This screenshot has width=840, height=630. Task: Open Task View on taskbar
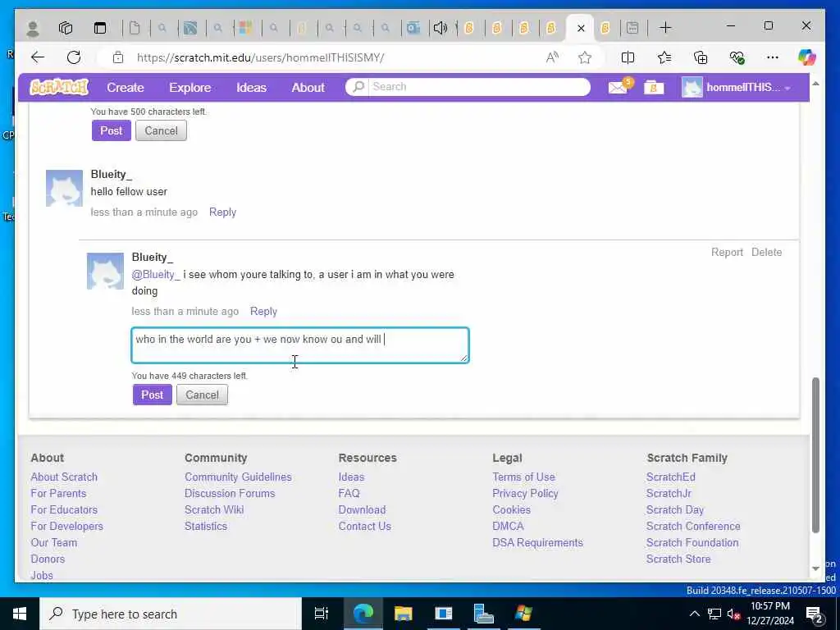click(x=321, y=614)
